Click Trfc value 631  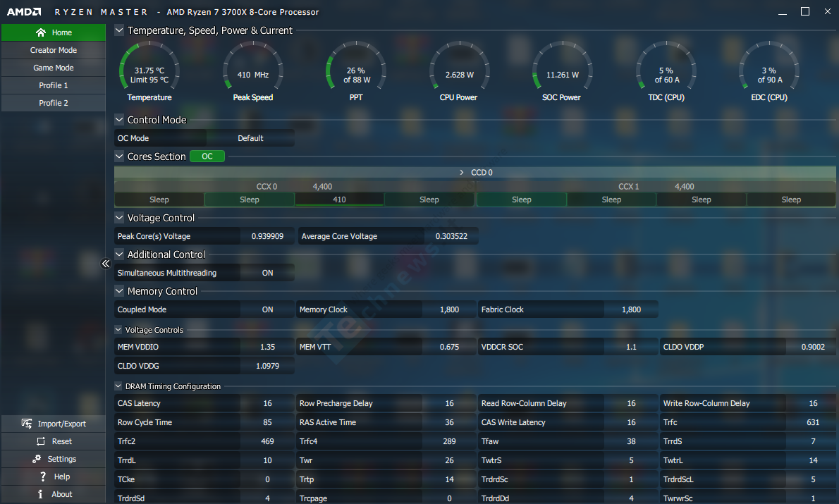tap(813, 422)
